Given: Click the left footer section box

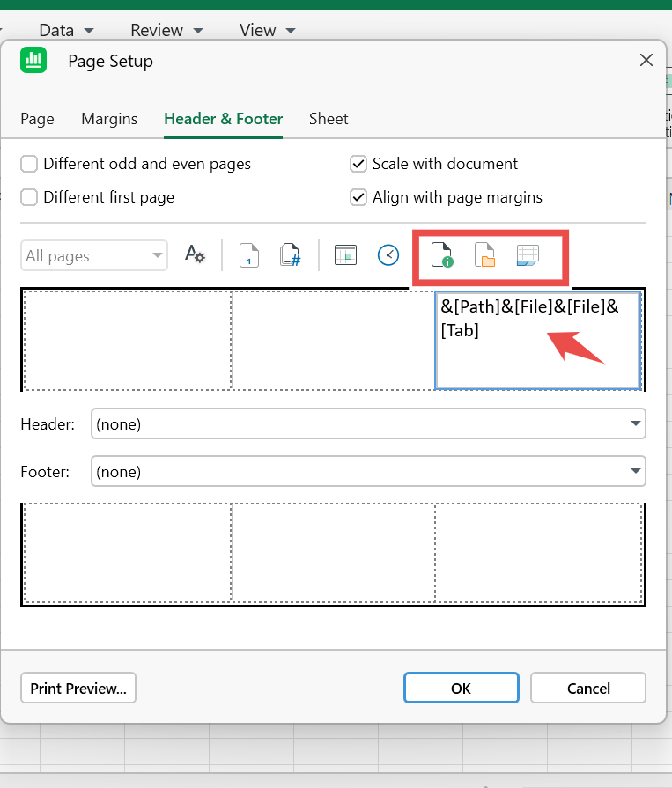Looking at the screenshot, I should [x=128, y=553].
